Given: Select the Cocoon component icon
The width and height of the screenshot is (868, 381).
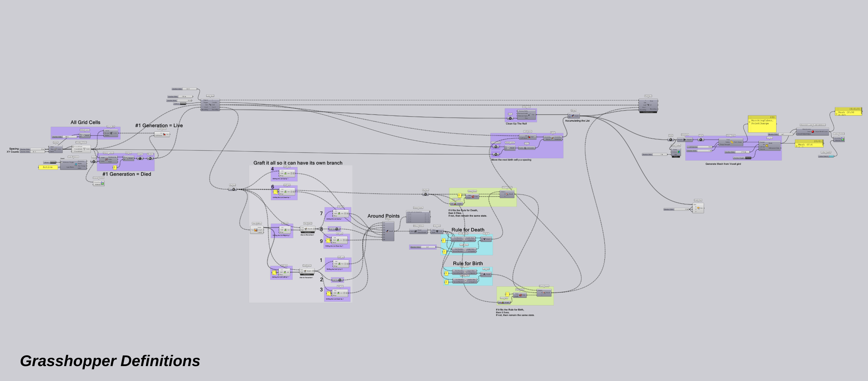Looking at the screenshot, I should tap(767, 145).
